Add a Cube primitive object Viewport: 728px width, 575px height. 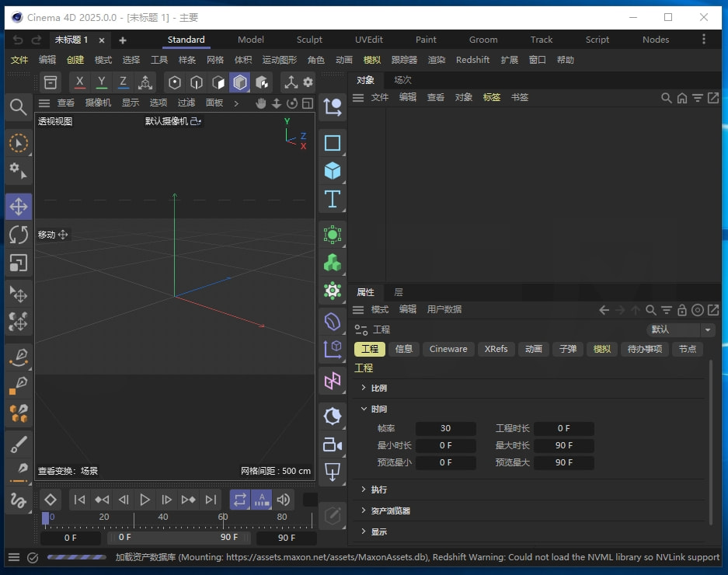tap(333, 170)
